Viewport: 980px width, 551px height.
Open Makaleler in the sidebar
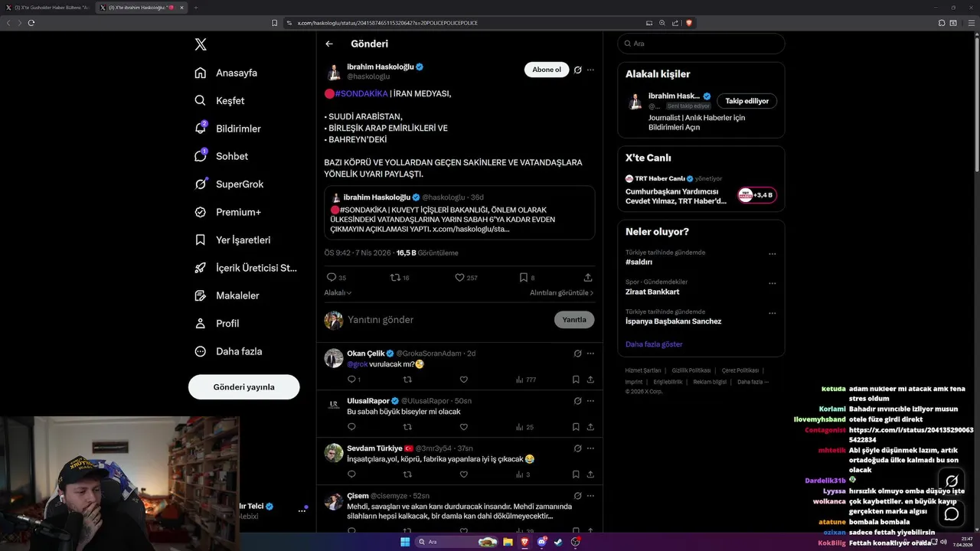(x=227, y=295)
